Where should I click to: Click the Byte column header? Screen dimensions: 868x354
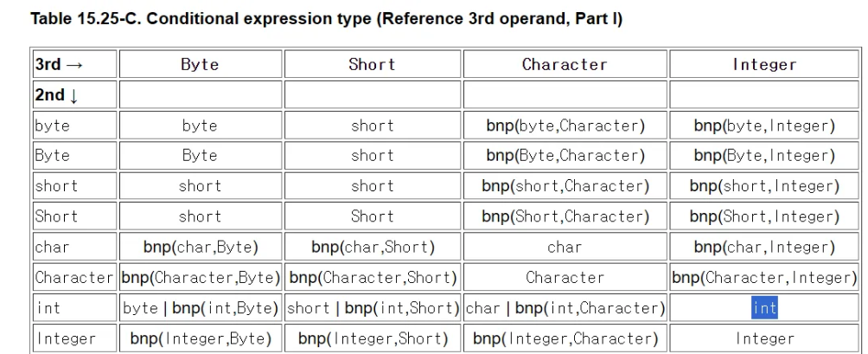point(201,64)
